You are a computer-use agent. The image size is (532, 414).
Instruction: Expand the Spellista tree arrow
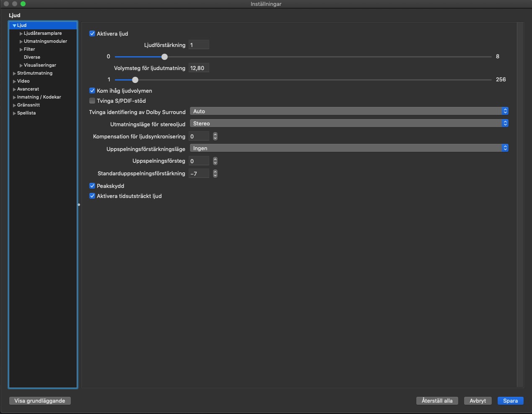click(x=14, y=113)
